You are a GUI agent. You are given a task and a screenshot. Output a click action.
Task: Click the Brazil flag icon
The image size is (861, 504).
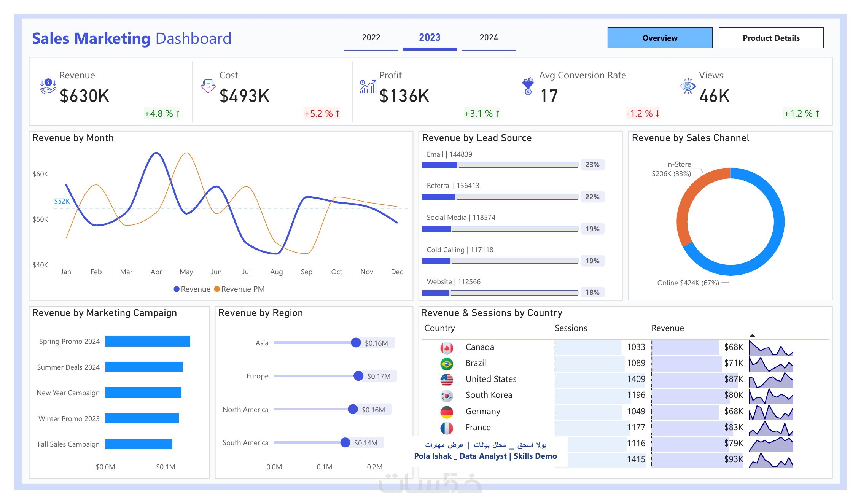pyautogui.click(x=447, y=364)
